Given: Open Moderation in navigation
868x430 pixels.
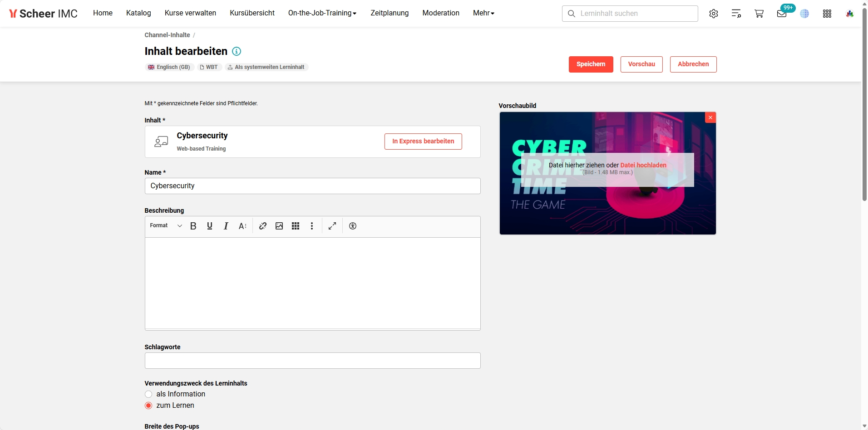Looking at the screenshot, I should (x=441, y=13).
